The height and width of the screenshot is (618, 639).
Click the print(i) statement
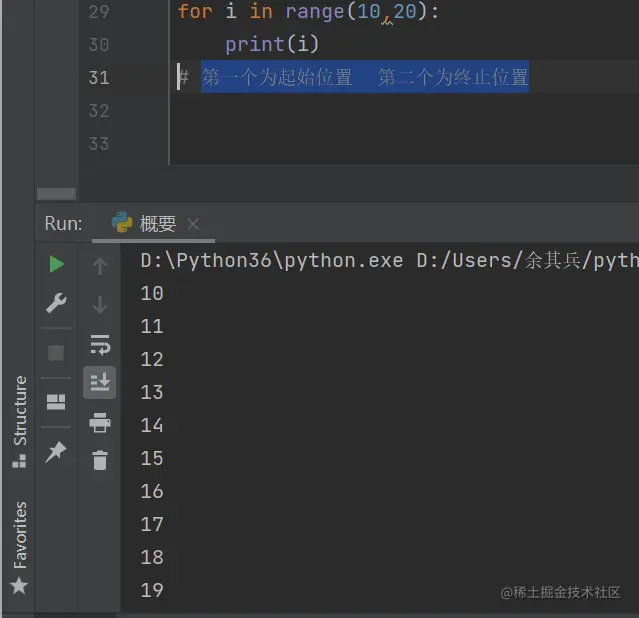coord(272,44)
